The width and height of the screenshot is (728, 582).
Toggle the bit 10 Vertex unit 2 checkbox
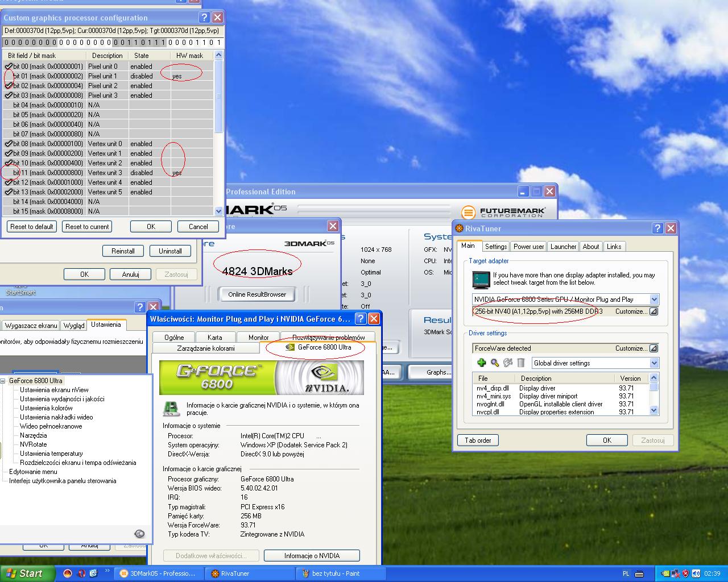(9, 163)
